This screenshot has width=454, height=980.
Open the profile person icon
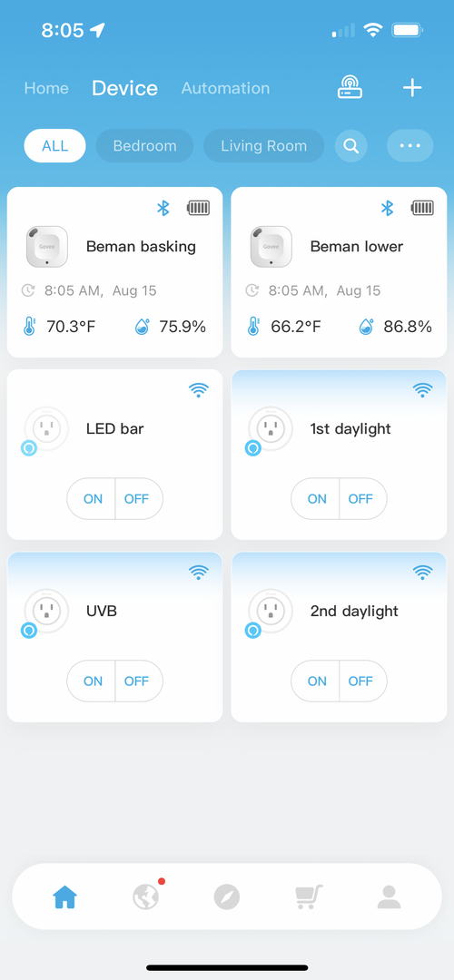(389, 897)
